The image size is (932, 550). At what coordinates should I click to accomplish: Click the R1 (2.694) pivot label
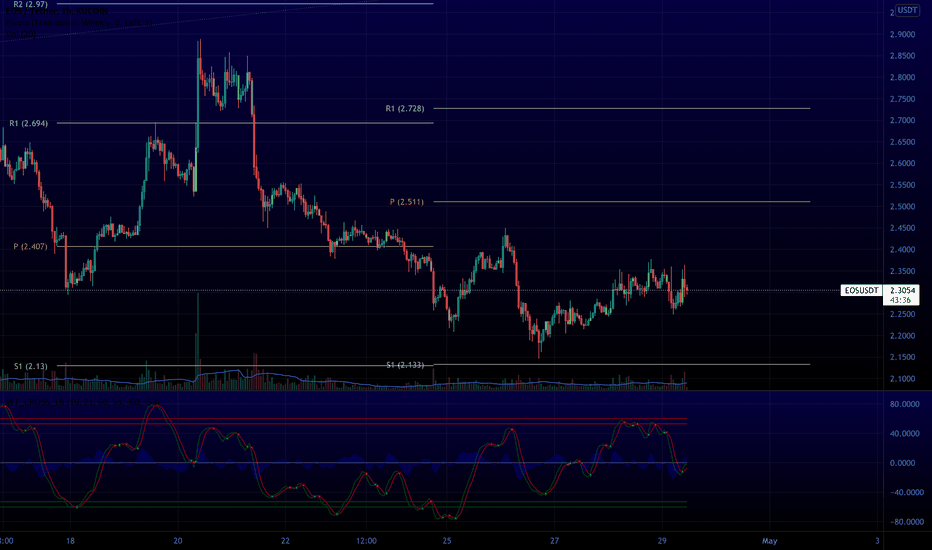pos(29,123)
